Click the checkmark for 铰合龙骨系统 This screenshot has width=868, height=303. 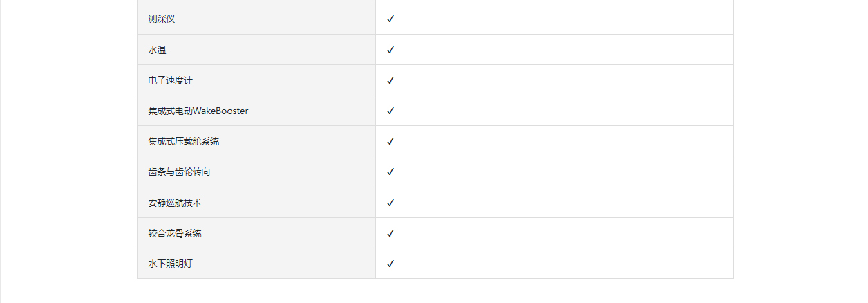click(x=390, y=233)
